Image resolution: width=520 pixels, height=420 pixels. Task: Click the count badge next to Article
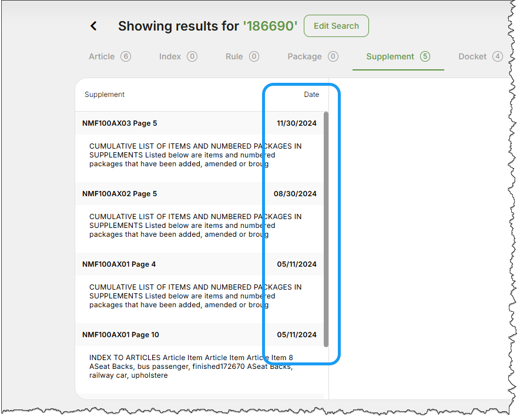(x=129, y=56)
